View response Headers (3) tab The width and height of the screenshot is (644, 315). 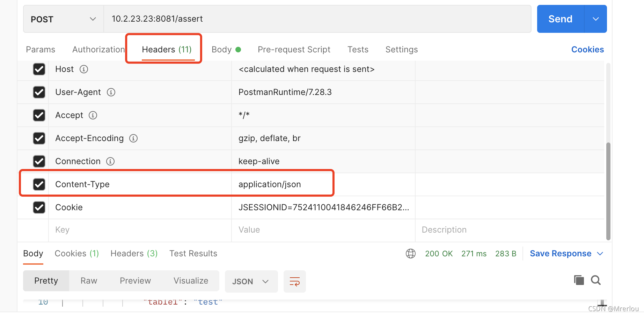point(134,254)
